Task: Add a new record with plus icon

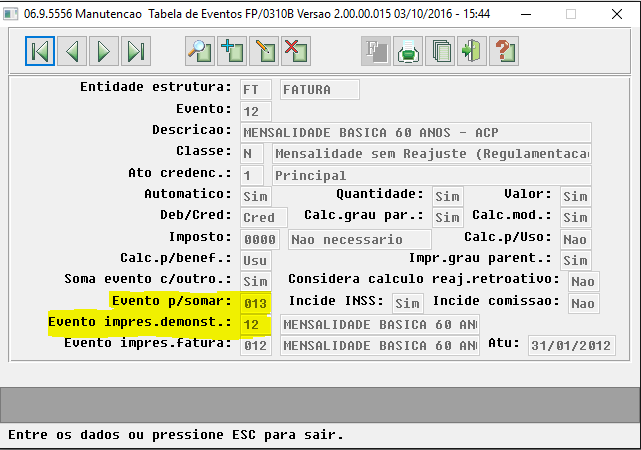Action: tap(232, 51)
